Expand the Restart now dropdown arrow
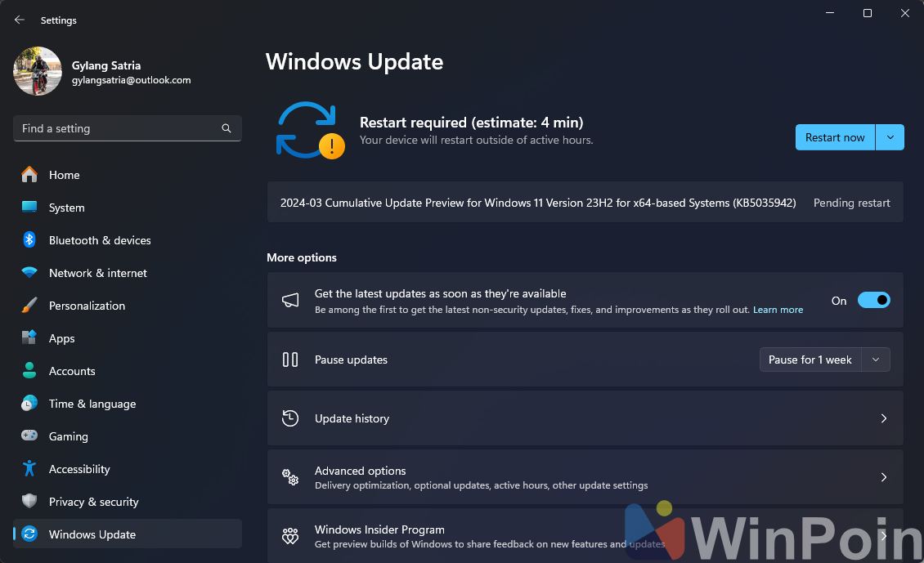The height and width of the screenshot is (563, 924). pyautogui.click(x=890, y=137)
